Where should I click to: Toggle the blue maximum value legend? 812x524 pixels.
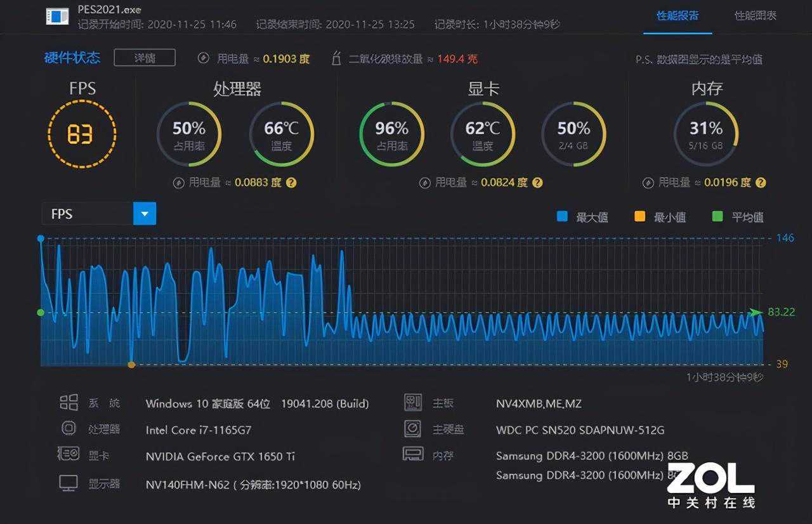tap(562, 216)
